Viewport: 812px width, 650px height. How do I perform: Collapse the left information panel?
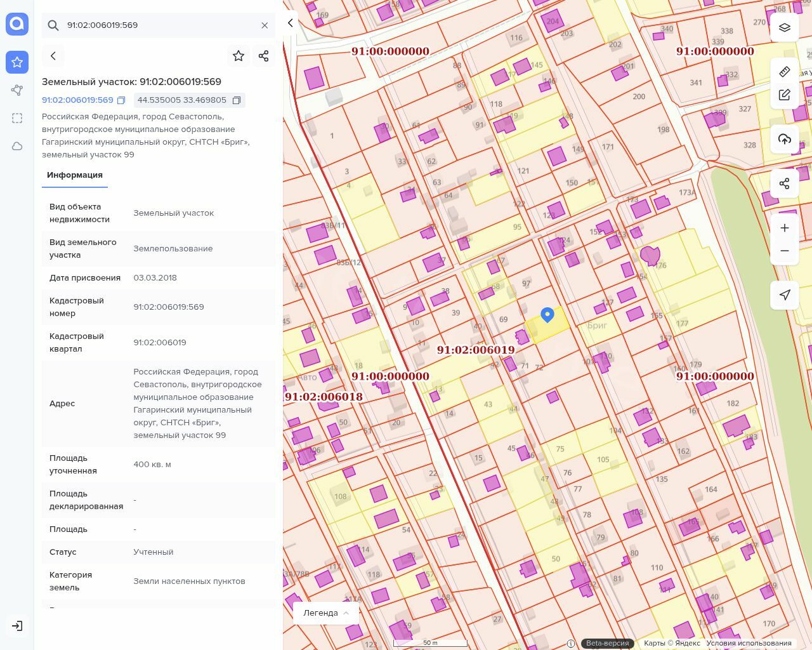pos(291,23)
